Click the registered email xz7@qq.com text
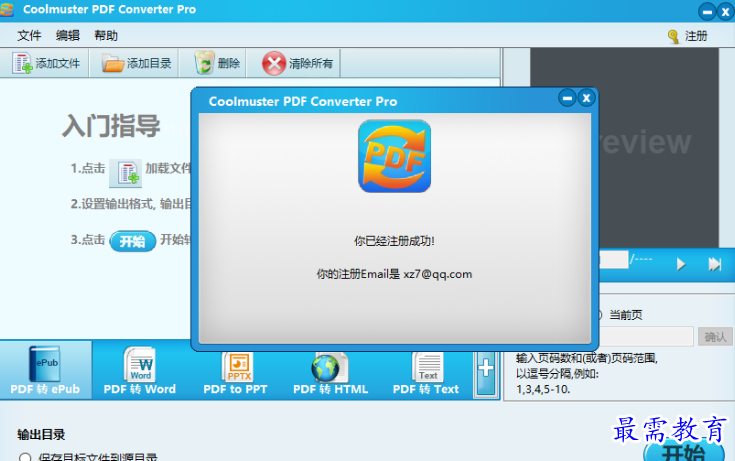This screenshot has height=461, width=735. pyautogui.click(x=437, y=274)
